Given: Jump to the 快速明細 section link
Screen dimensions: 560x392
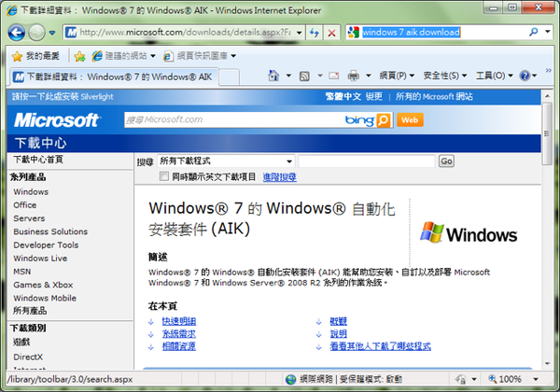Looking at the screenshot, I should click(179, 321).
